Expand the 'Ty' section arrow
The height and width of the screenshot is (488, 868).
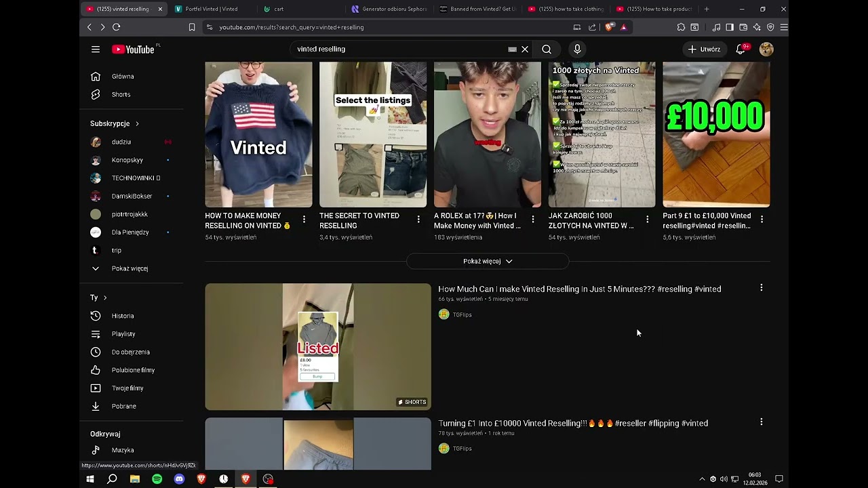105,298
